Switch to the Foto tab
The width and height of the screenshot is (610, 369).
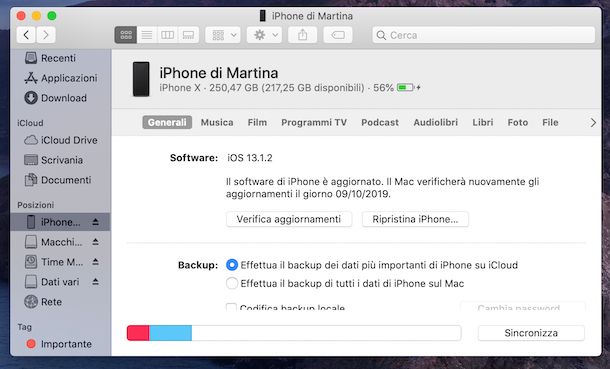tap(518, 122)
